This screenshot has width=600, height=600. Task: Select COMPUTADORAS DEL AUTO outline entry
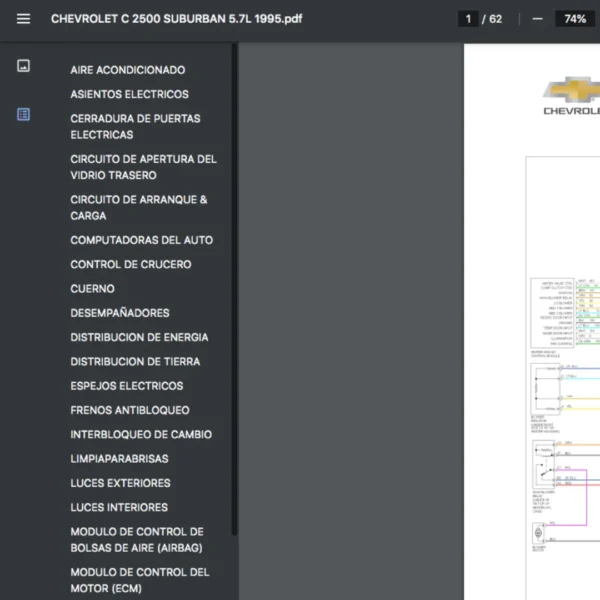pos(141,240)
